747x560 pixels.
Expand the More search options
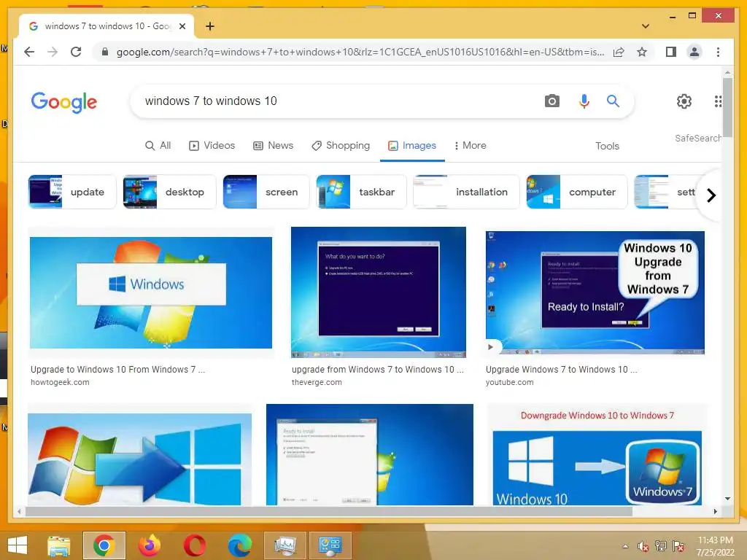coord(471,145)
